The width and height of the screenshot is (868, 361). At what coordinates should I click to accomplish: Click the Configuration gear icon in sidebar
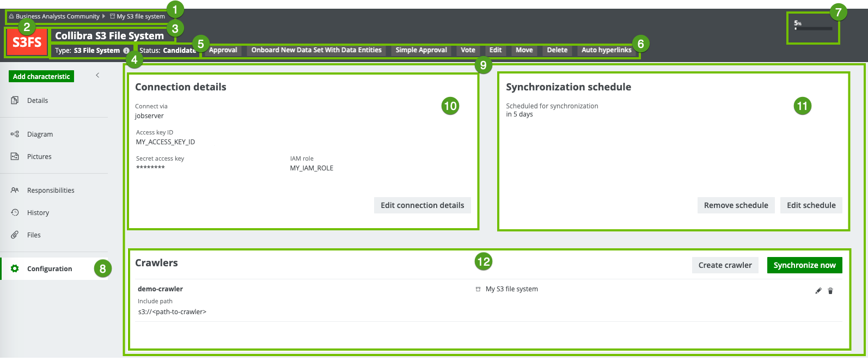click(15, 268)
